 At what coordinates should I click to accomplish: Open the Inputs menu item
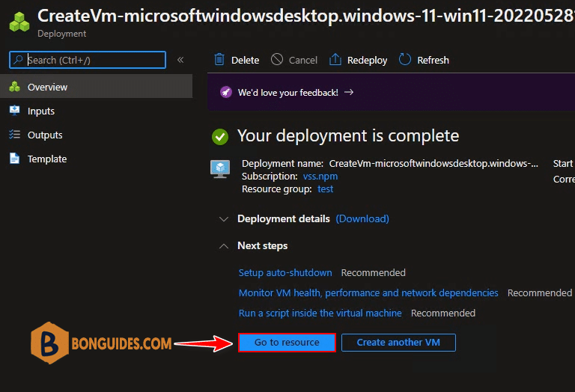[x=96, y=111]
